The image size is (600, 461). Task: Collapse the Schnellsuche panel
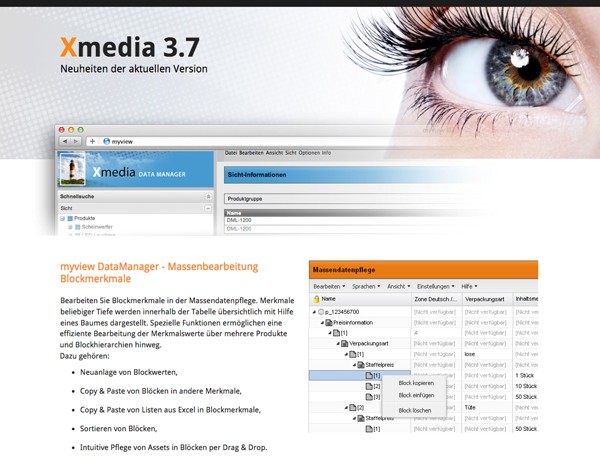(x=208, y=196)
